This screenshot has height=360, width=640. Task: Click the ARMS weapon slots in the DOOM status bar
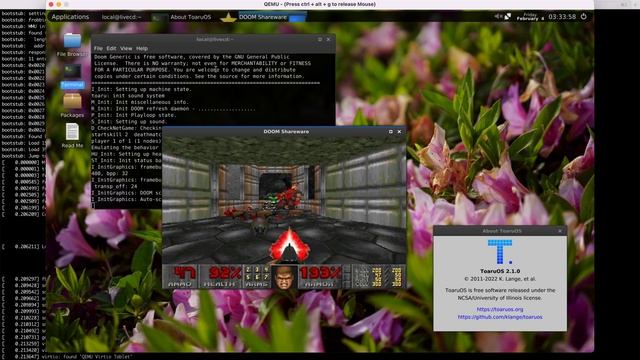tap(256, 276)
